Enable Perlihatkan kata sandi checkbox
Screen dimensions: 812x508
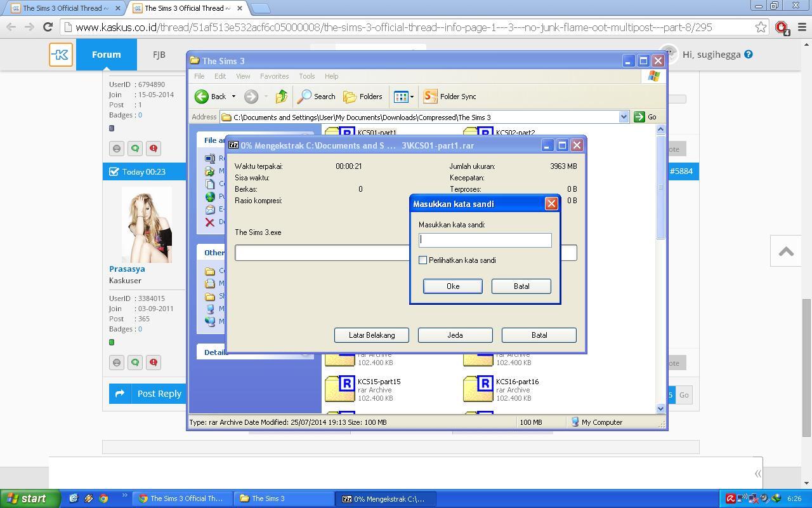[423, 260]
